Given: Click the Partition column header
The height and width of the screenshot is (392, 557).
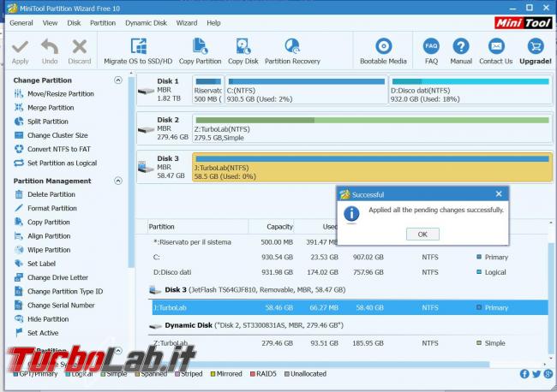Looking at the screenshot, I should (x=198, y=227).
